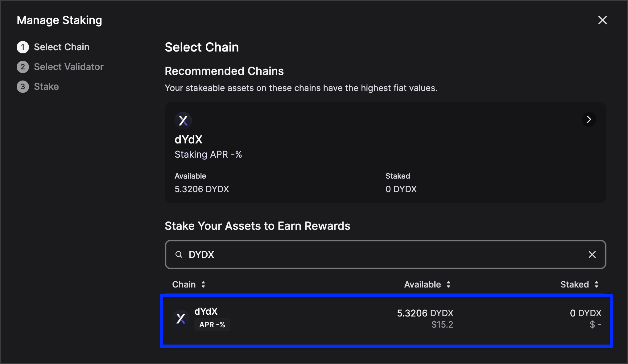
Task: Click the DYDX search input field
Action: pos(370,254)
